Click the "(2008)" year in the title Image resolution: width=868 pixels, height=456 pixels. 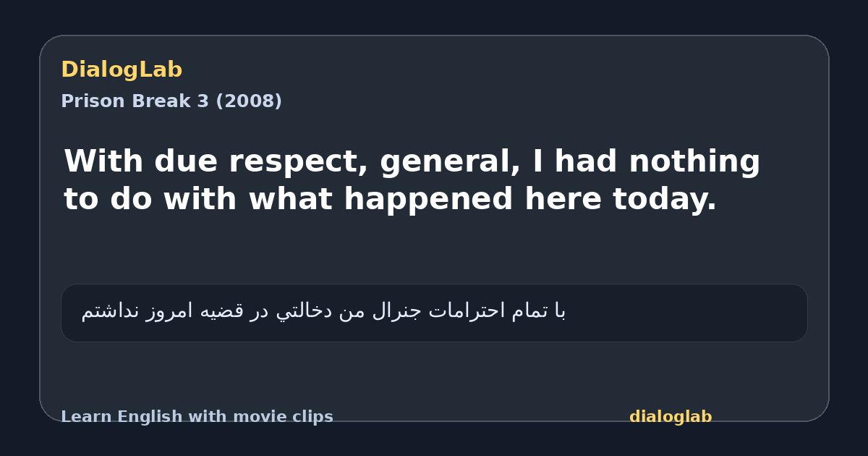tap(249, 101)
